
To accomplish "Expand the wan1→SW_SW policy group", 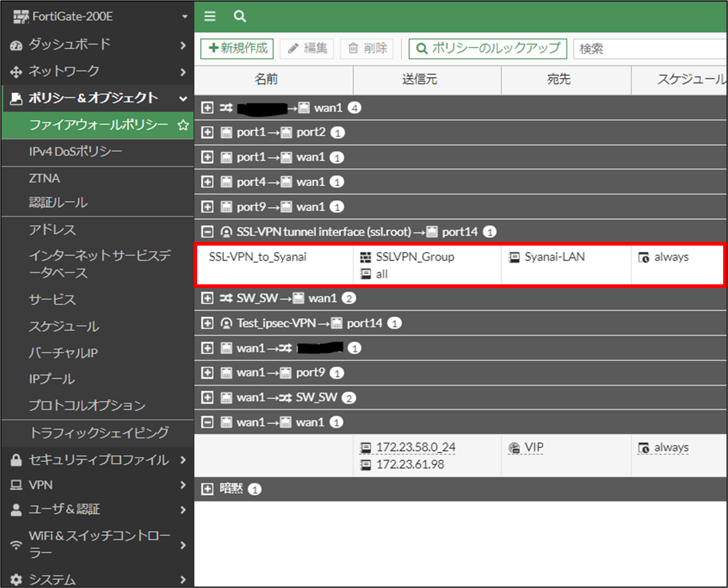I will 207,397.
